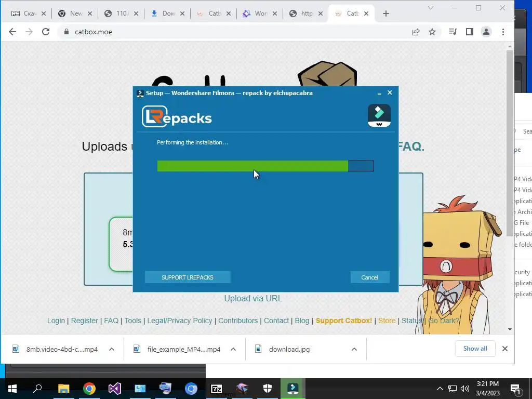The width and height of the screenshot is (532, 399).
Task: Expand options for the download.jpg download
Action: 354,349
